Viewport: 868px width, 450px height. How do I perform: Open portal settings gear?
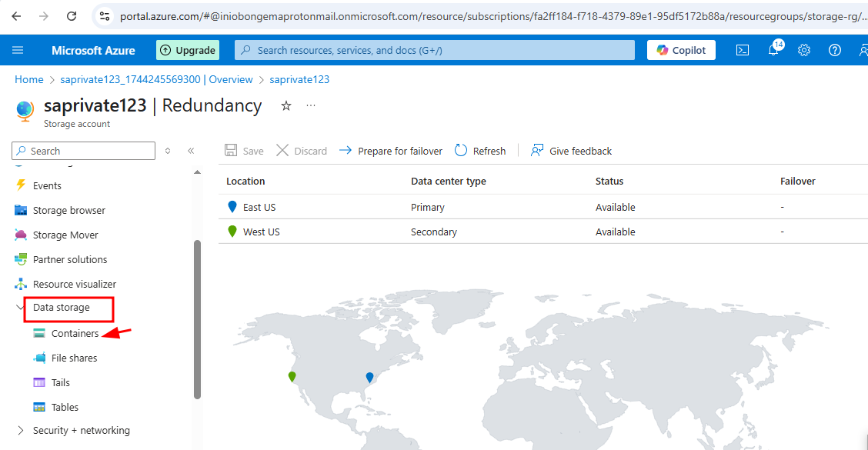click(x=804, y=50)
